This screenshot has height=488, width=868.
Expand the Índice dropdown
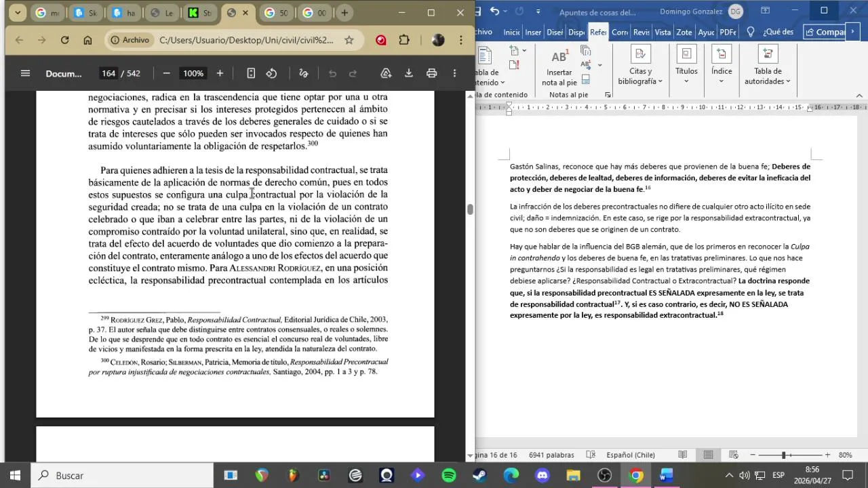[722, 66]
